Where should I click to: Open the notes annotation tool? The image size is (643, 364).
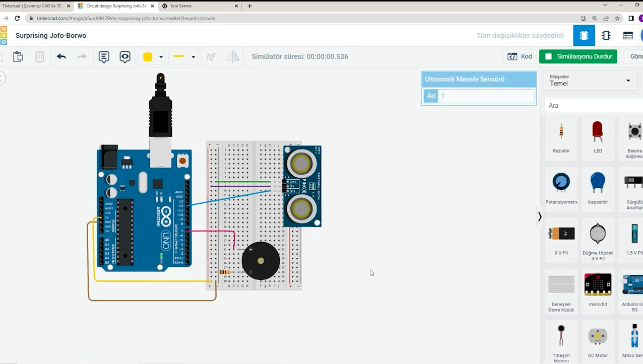point(104,56)
